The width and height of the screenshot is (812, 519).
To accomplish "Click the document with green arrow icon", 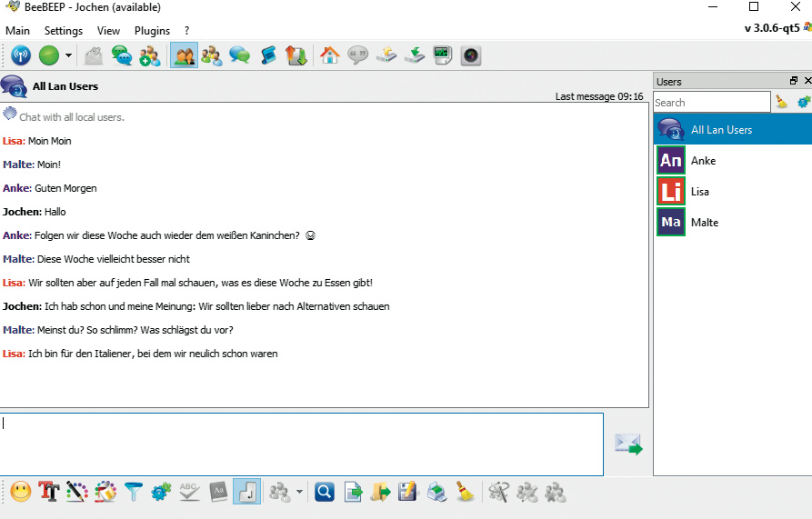I will (x=353, y=492).
